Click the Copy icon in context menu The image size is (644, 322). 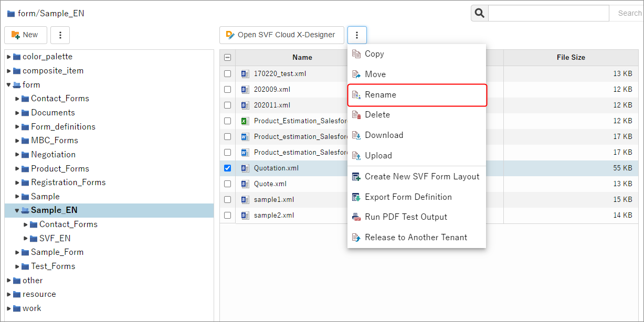coord(356,54)
